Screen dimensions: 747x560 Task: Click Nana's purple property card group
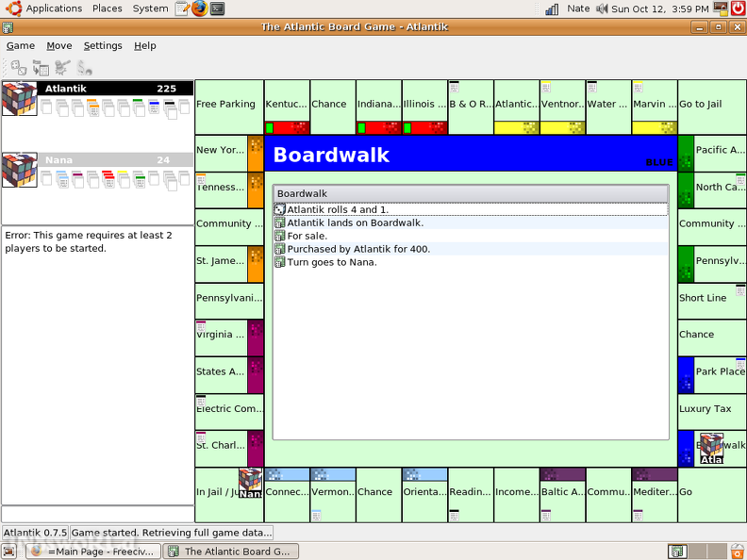pyautogui.click(x=77, y=179)
